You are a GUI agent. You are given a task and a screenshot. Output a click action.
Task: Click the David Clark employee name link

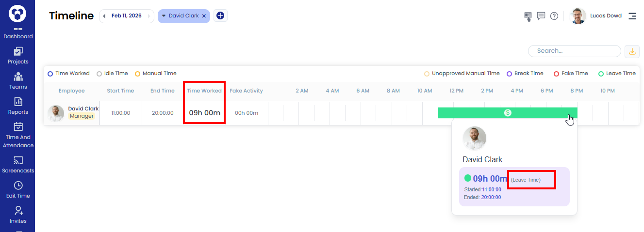click(x=83, y=108)
